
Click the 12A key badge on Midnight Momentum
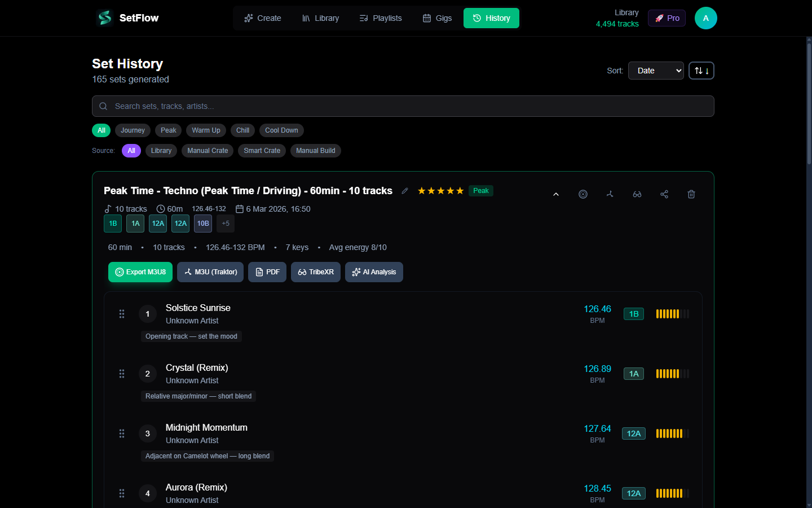point(634,433)
